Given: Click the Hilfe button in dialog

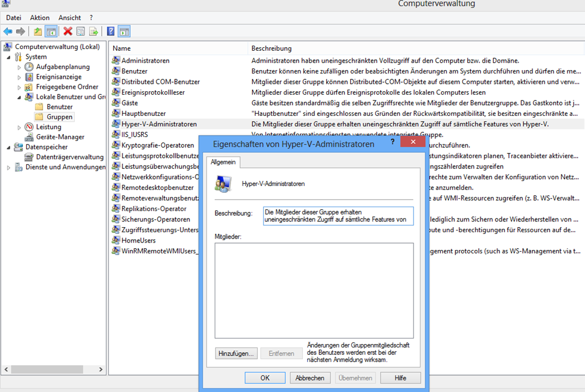Looking at the screenshot, I should click(x=400, y=378).
